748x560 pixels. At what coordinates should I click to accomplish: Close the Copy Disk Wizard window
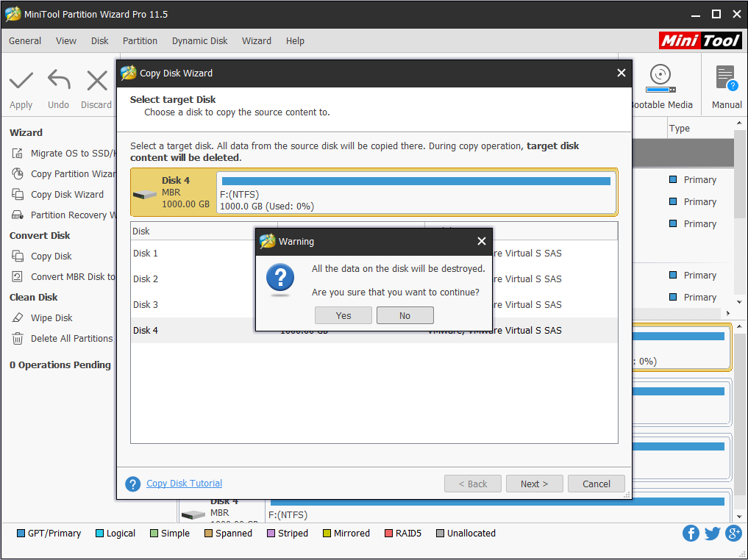(621, 73)
